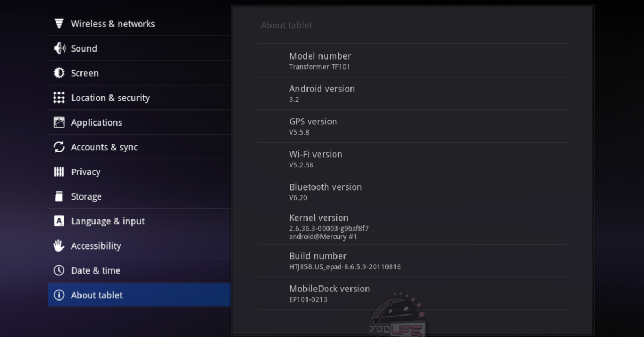Image resolution: width=644 pixels, height=337 pixels.
Task: Open the Wireless & networks settings
Action: [x=113, y=24]
